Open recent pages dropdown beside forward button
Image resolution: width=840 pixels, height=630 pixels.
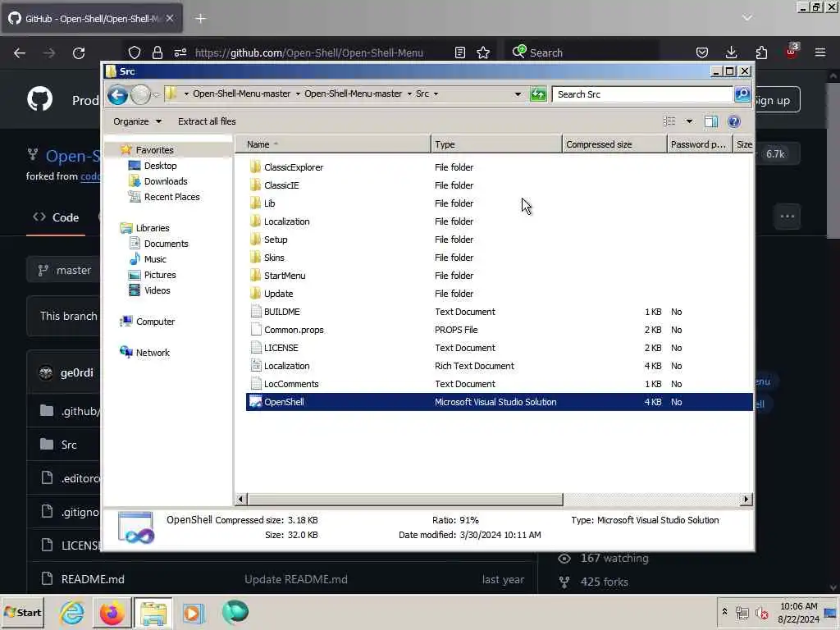click(157, 95)
